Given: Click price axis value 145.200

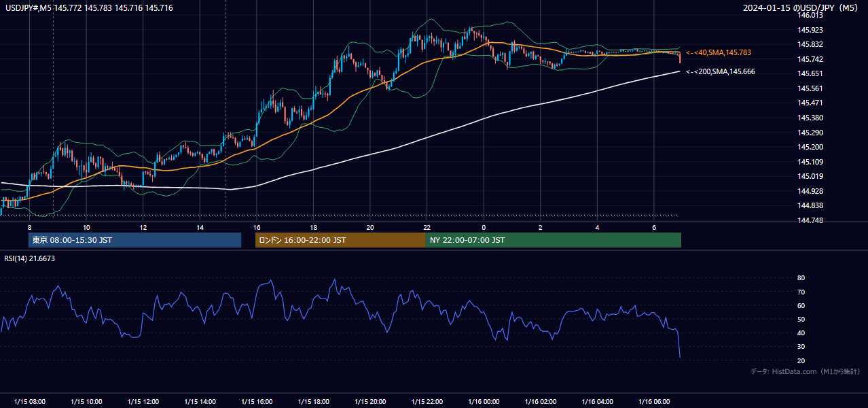Looking at the screenshot, I should pyautogui.click(x=810, y=147).
